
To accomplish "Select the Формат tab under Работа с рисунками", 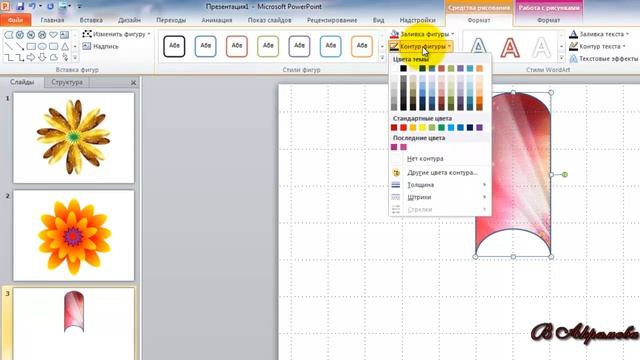I will pos(548,20).
